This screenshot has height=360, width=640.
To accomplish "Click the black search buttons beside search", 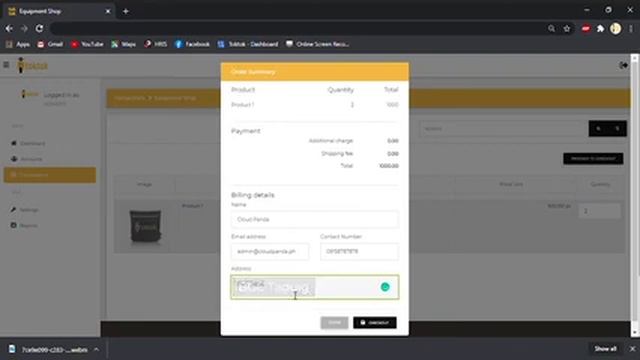I will [x=607, y=129].
